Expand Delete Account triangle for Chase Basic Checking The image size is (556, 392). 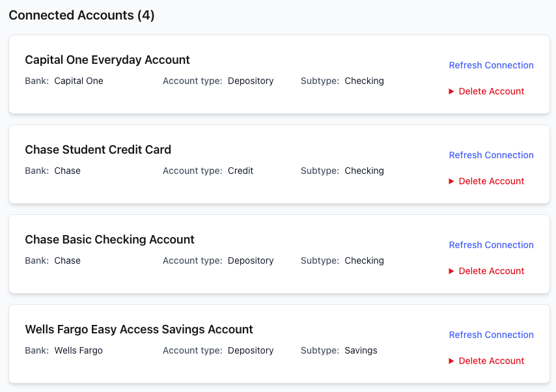451,272
